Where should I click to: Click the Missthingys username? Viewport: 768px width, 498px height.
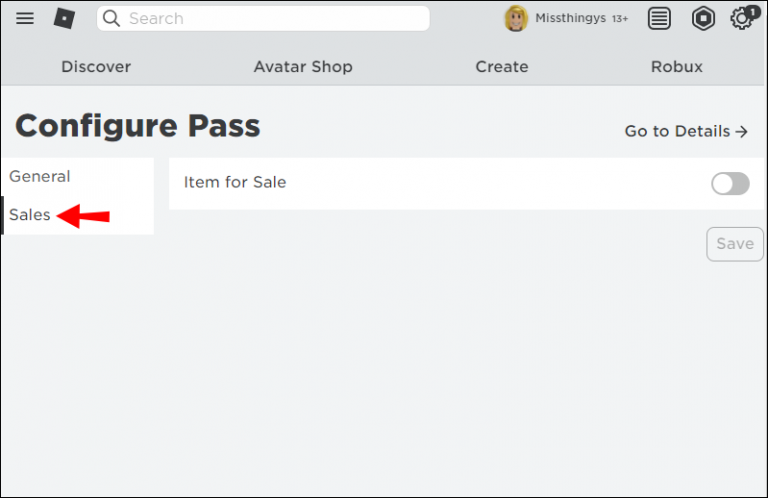[570, 18]
